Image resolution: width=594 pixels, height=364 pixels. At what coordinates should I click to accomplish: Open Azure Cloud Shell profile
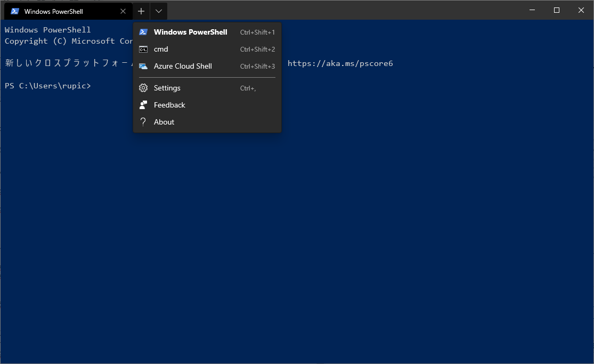[207, 66]
